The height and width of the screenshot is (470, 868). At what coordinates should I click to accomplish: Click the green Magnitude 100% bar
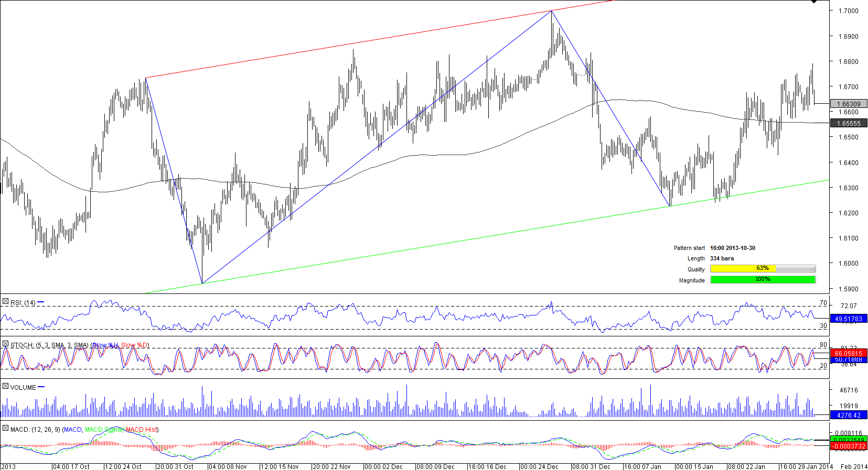click(x=763, y=279)
